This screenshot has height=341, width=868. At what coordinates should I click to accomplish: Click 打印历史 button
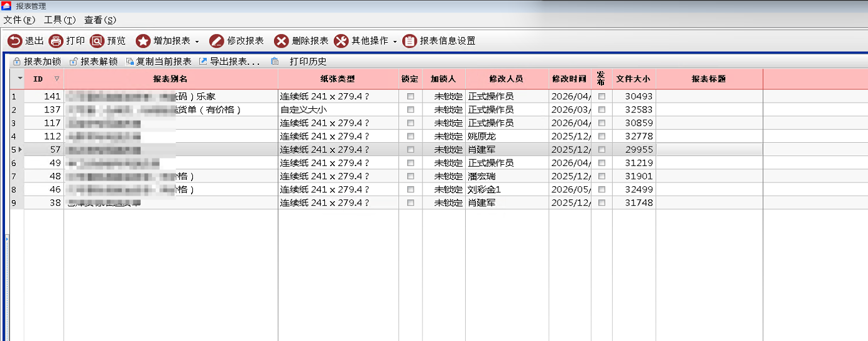[x=308, y=62]
